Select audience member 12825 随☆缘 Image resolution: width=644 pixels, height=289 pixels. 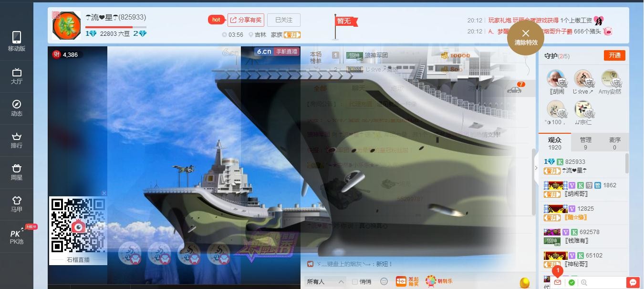coord(582,213)
